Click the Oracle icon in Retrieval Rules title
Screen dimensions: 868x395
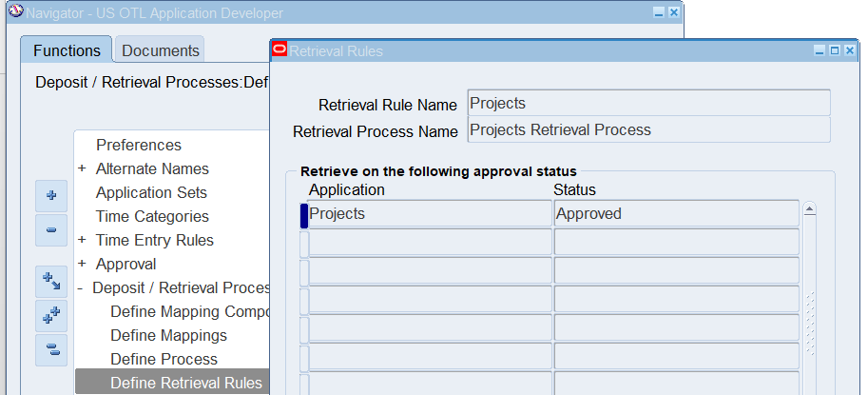pyautogui.click(x=280, y=50)
